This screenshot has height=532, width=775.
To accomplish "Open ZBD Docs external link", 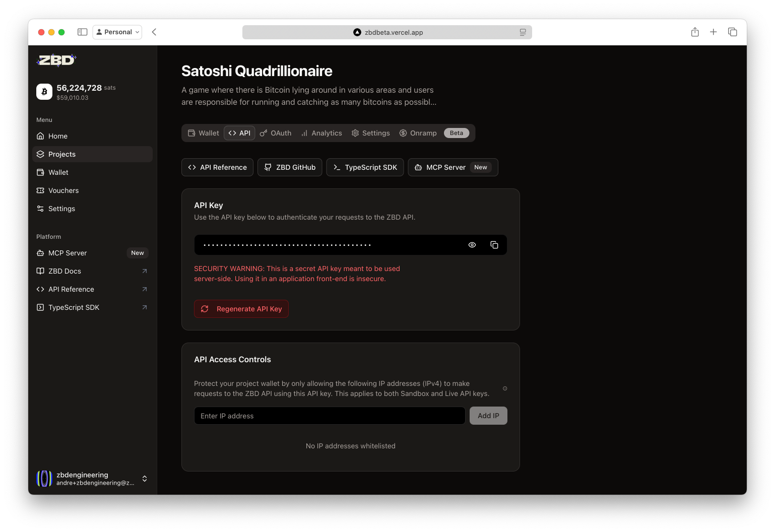I will pyautogui.click(x=64, y=271).
